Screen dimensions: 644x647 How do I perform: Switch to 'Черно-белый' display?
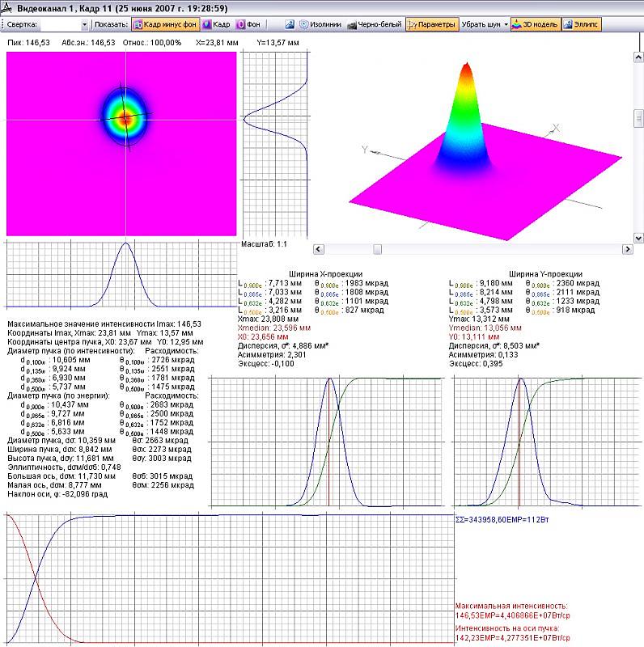tap(375, 24)
